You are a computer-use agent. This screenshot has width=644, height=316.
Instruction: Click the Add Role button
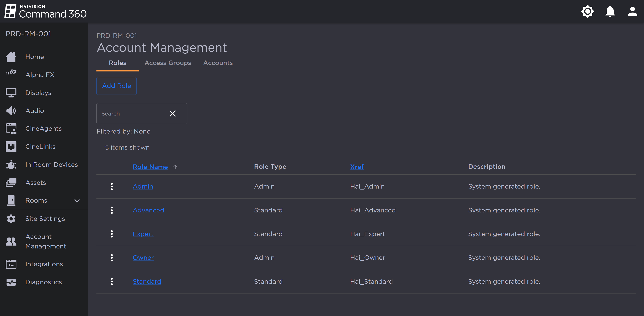(x=116, y=86)
